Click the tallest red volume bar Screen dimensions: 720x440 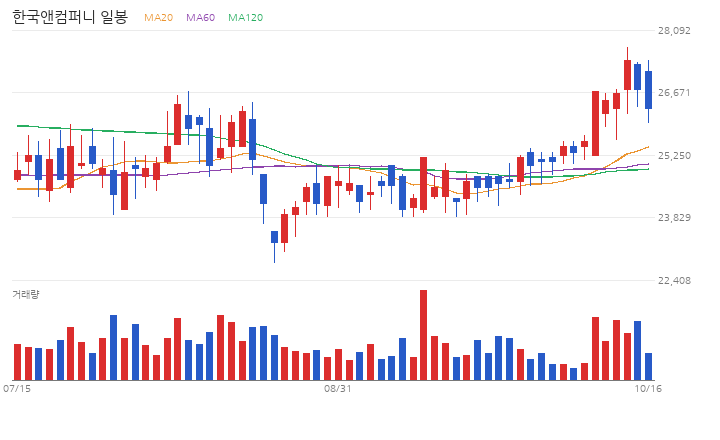pyautogui.click(x=423, y=335)
